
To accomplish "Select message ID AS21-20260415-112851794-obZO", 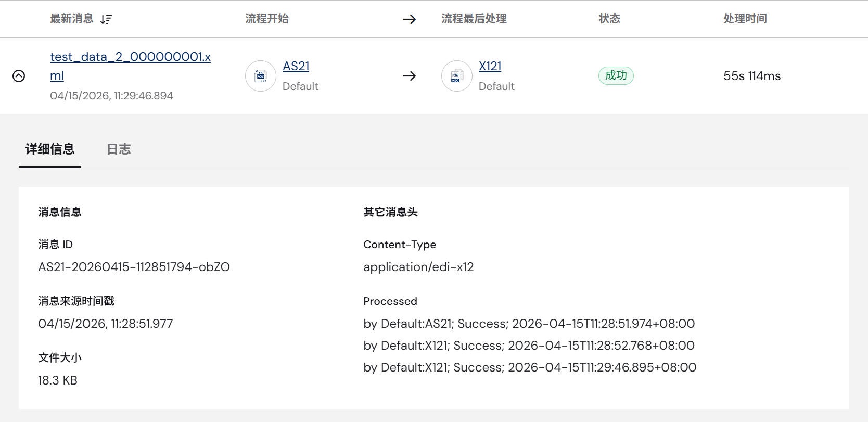I will point(134,267).
